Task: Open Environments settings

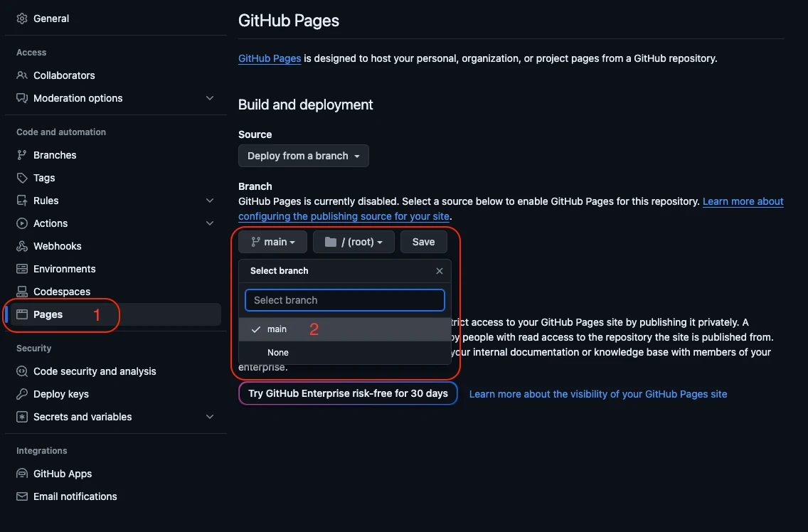Action: 65,269
